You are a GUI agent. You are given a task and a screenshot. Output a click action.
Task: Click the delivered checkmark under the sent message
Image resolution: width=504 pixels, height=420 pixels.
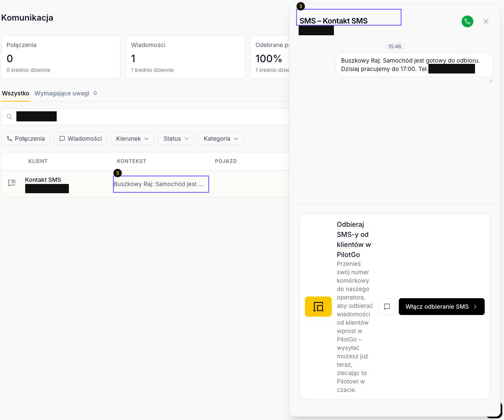click(491, 81)
